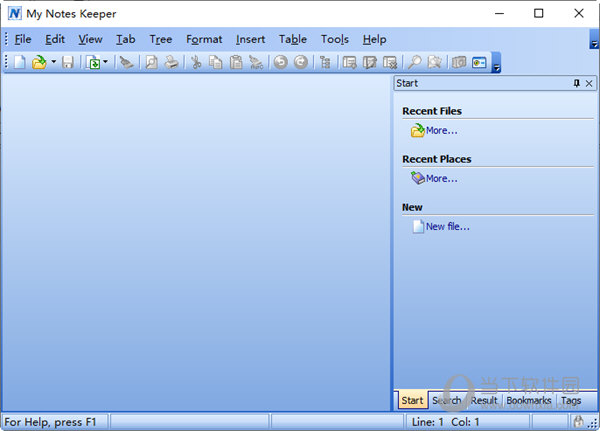
Task: Click the delete note icon
Action: click(x=390, y=62)
